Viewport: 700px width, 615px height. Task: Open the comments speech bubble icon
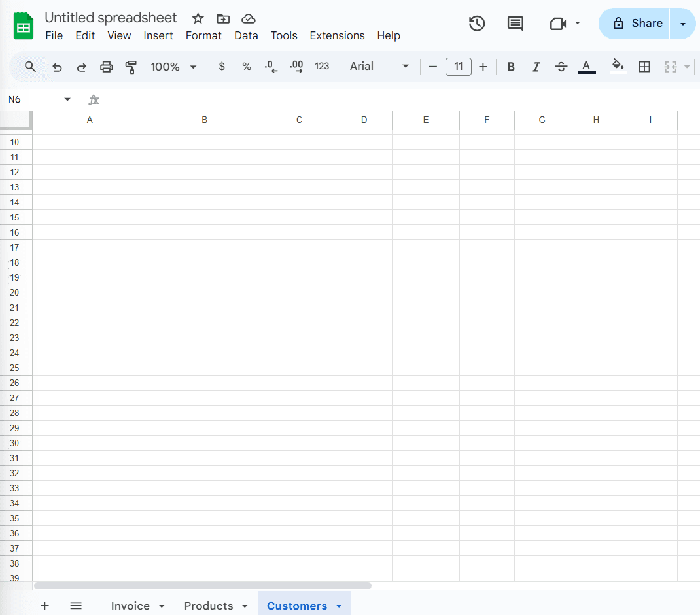(x=516, y=24)
